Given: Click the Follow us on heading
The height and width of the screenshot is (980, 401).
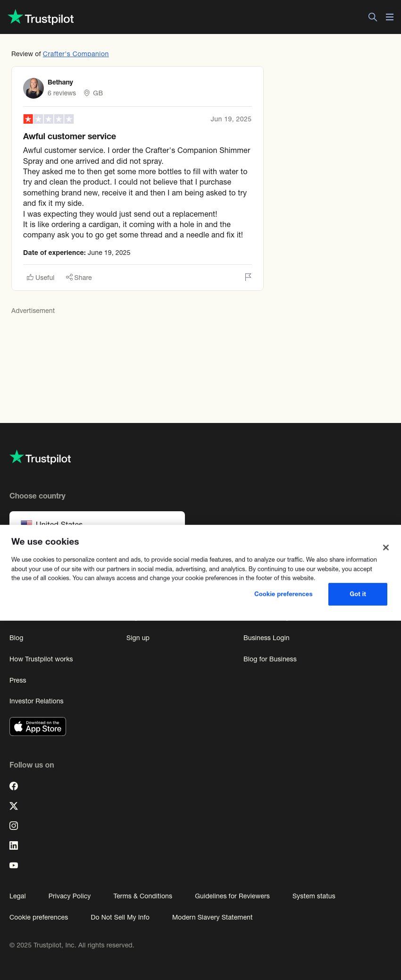Looking at the screenshot, I should click(32, 765).
